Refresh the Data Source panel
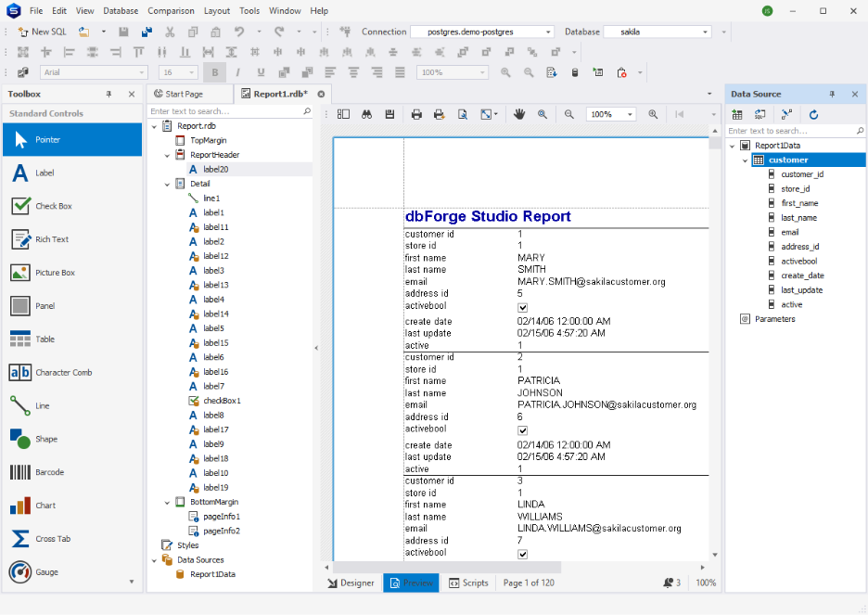 [813, 115]
